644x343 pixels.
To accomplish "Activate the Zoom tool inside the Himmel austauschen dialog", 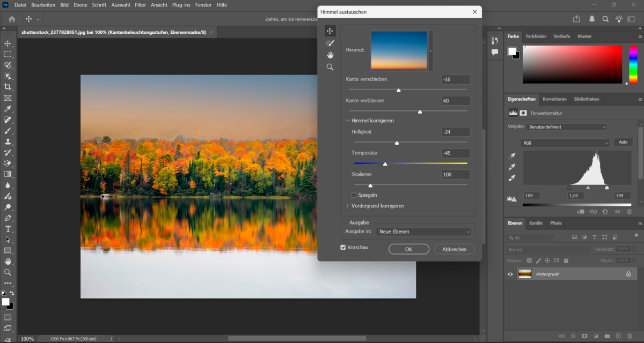I will point(330,66).
